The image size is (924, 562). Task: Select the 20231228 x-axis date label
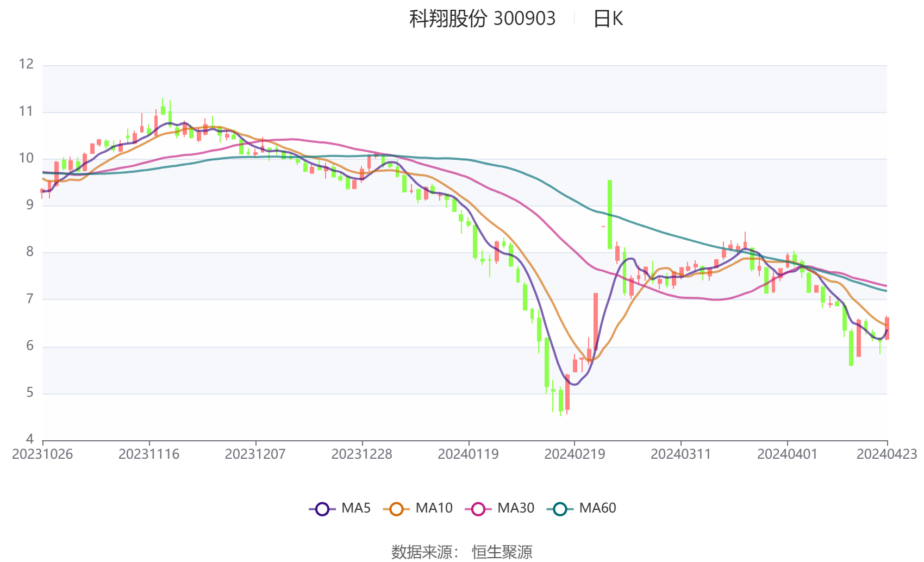[x=362, y=454]
